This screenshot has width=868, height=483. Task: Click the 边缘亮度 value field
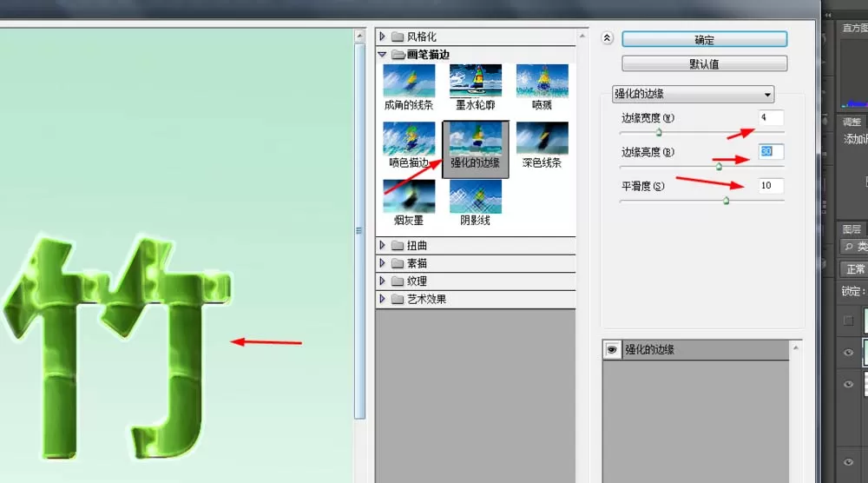click(771, 151)
